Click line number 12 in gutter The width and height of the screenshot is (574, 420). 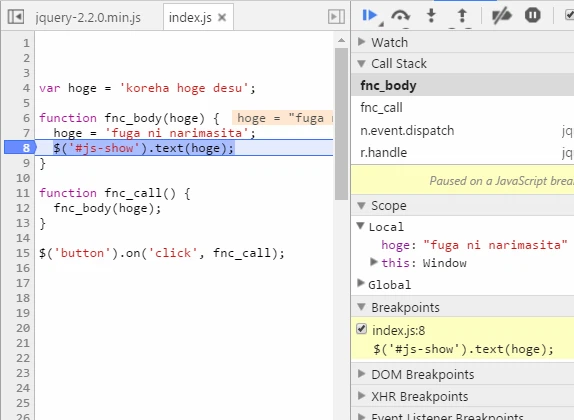[x=23, y=208]
